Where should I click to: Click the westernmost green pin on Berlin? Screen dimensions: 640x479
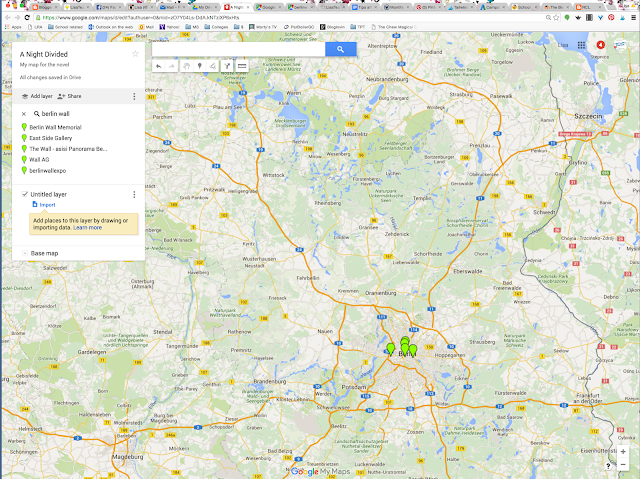pyautogui.click(x=391, y=349)
